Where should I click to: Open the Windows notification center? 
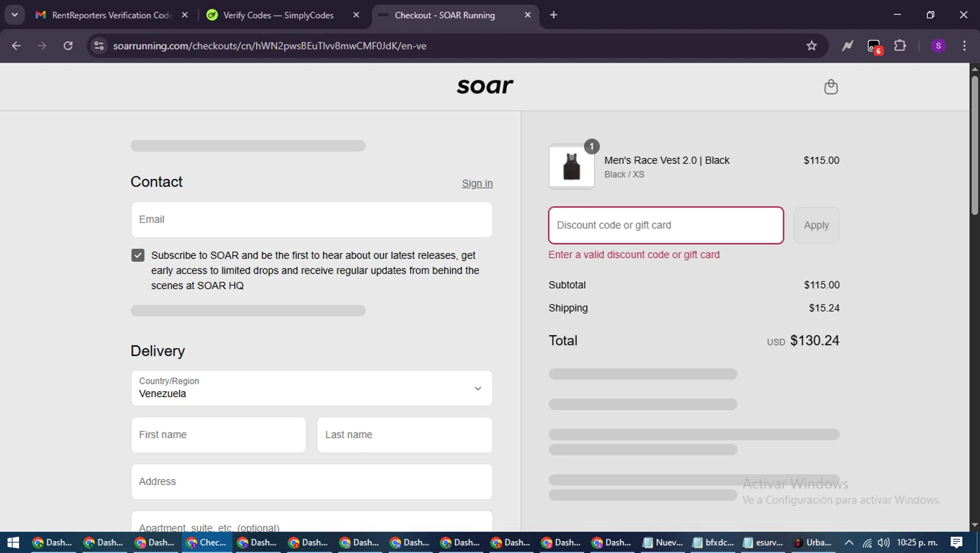[956, 543]
